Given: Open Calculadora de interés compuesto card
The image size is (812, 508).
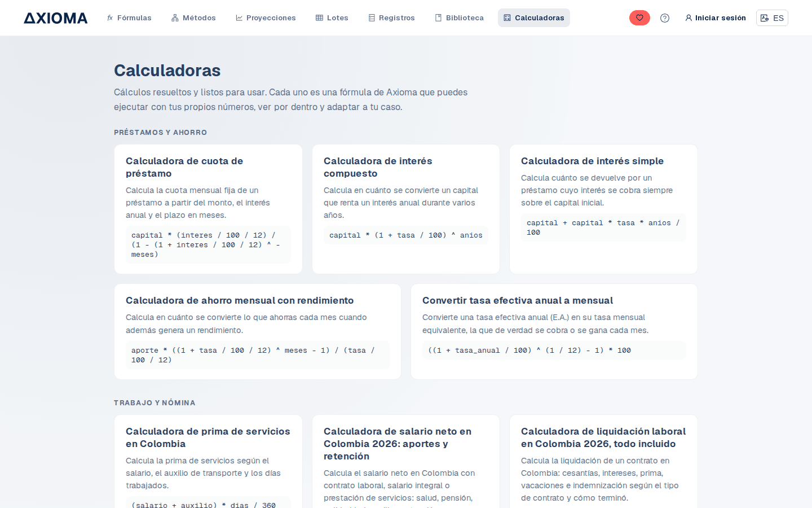Looking at the screenshot, I should click(406, 209).
